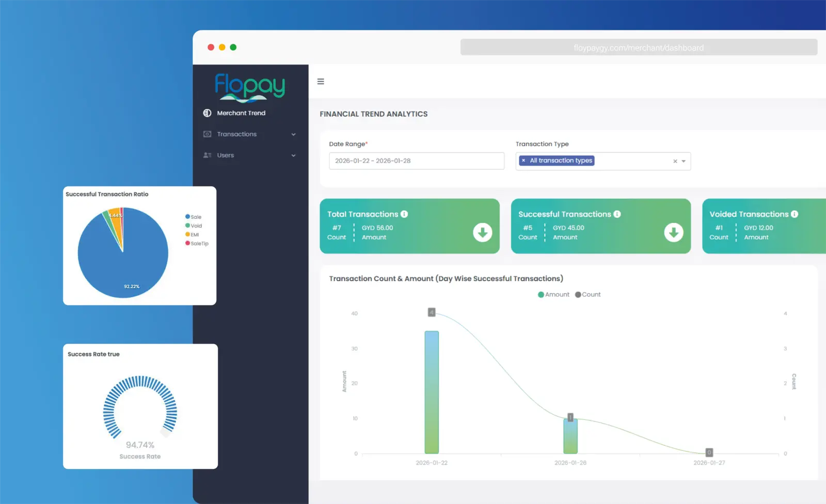Clear the Transaction Type selection
This screenshot has height=504, width=826.
coord(675,161)
